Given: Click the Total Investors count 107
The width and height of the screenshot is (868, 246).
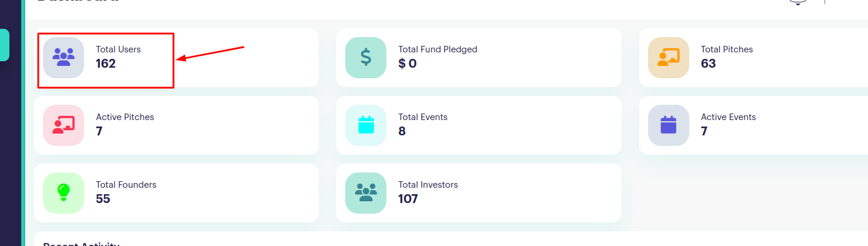Looking at the screenshot, I should (x=408, y=199).
